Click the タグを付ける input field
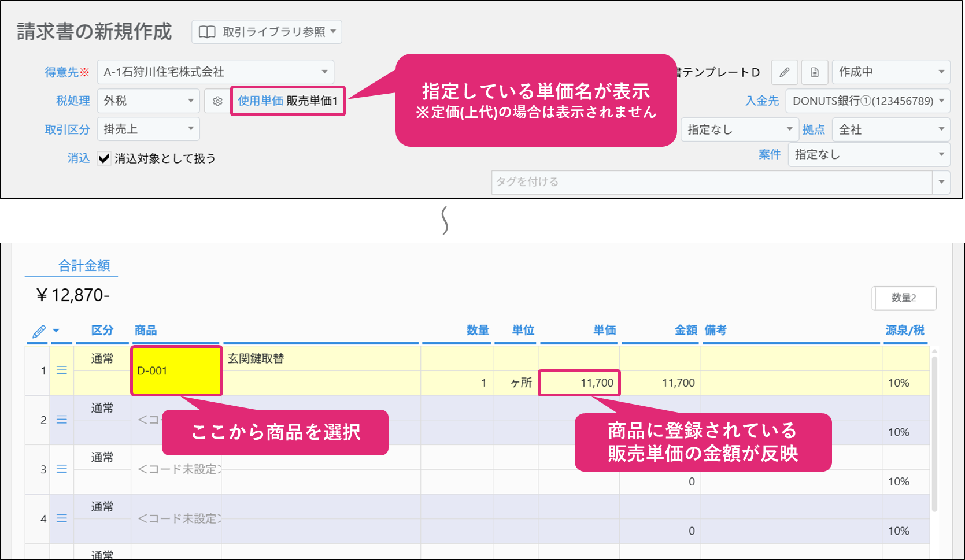The width and height of the screenshot is (965, 560). (x=711, y=182)
